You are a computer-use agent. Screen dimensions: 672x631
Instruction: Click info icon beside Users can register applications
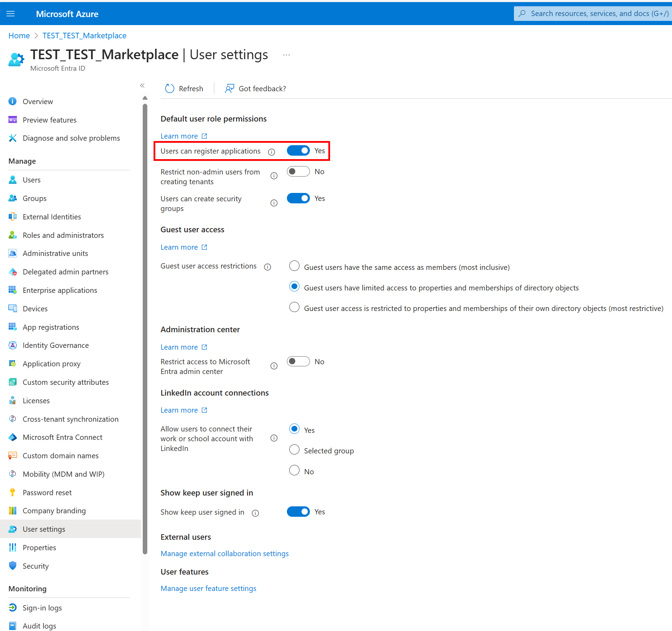pyautogui.click(x=272, y=152)
